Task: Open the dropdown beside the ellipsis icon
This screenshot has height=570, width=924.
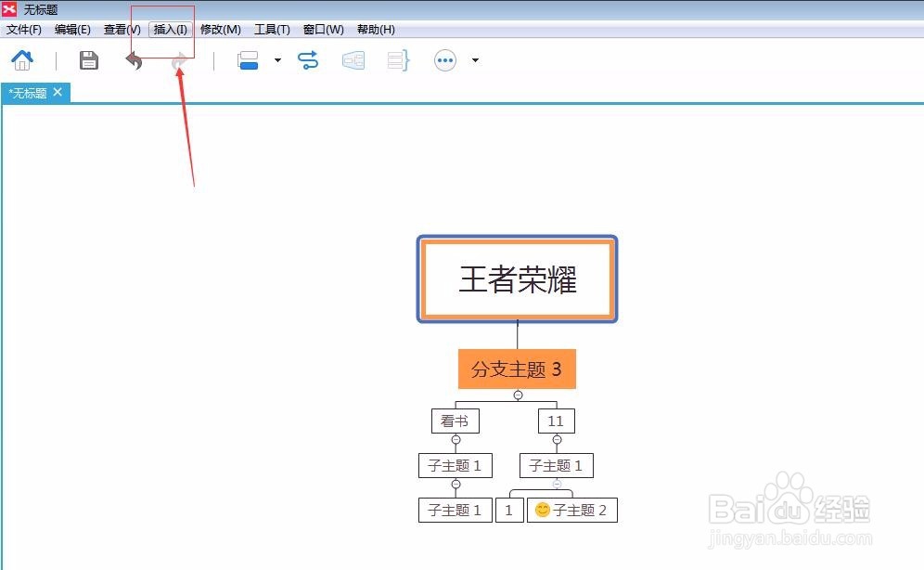Action: click(475, 59)
